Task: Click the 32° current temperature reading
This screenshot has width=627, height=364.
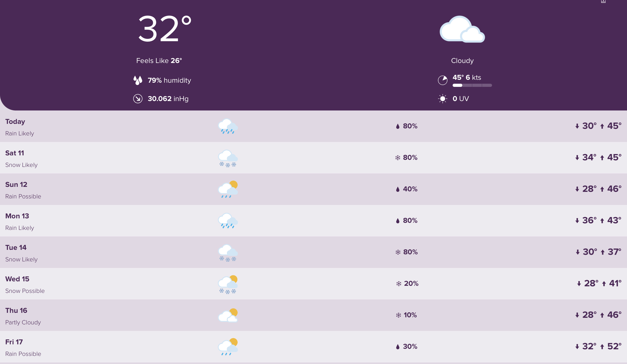Action: pos(165,29)
